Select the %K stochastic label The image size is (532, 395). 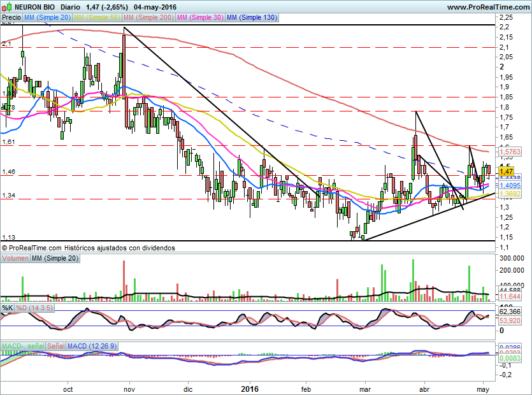point(8,308)
